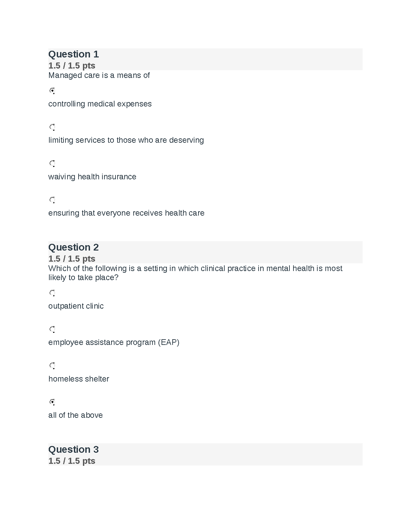Click the 'Managed care is a means of' prompt
The height and width of the screenshot is (532, 411).
pyautogui.click(x=99, y=75)
